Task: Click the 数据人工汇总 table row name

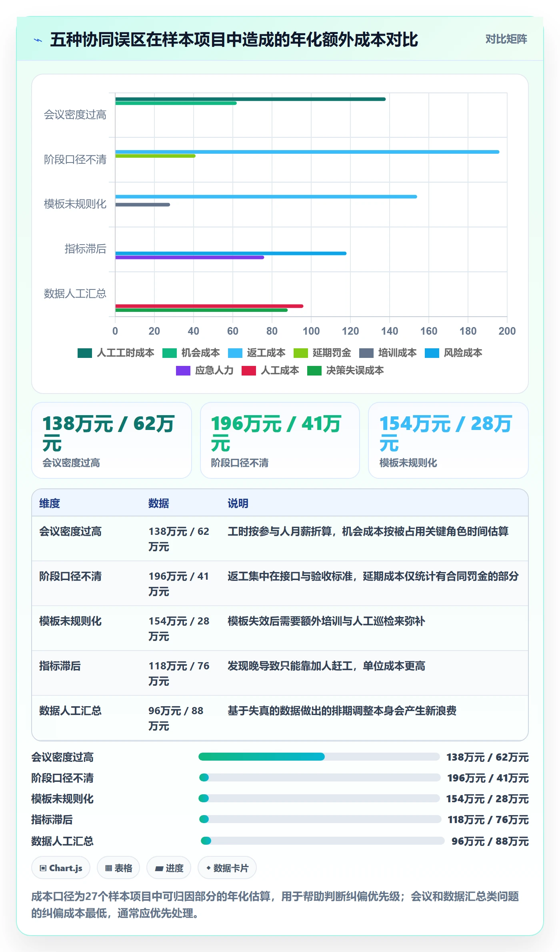Action: pos(70,711)
